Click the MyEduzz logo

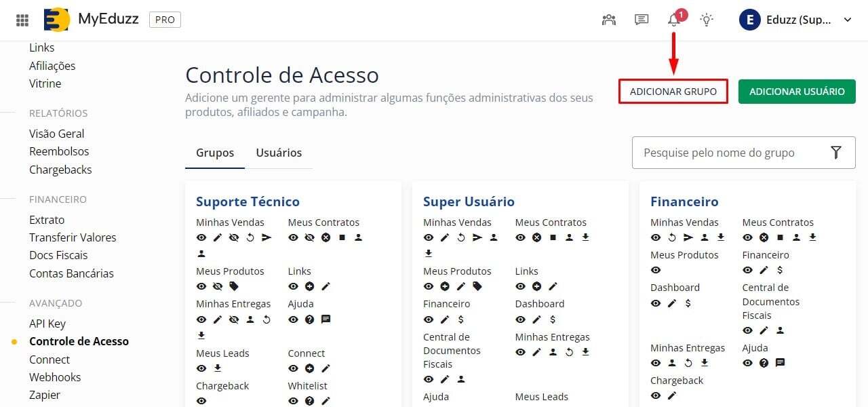pos(57,20)
